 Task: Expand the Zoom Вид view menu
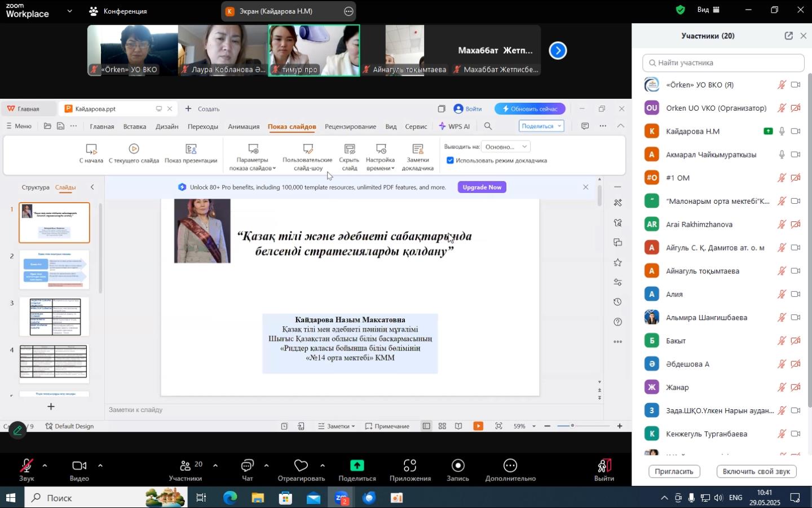[708, 10]
